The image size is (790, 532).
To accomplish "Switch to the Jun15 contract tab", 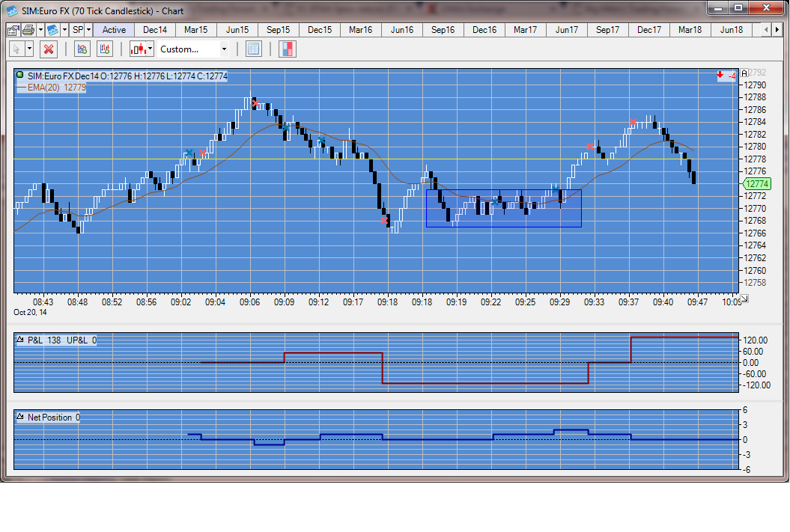I will point(237,30).
